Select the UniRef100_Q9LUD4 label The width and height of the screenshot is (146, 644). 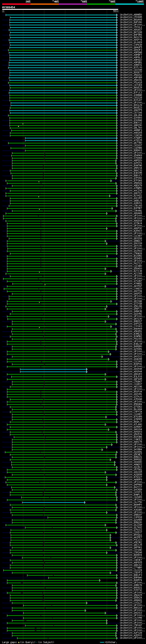[131, 115]
